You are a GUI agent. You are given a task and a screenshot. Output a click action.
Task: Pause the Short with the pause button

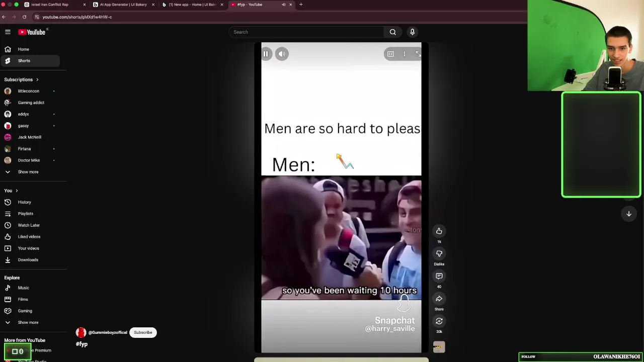tap(266, 54)
